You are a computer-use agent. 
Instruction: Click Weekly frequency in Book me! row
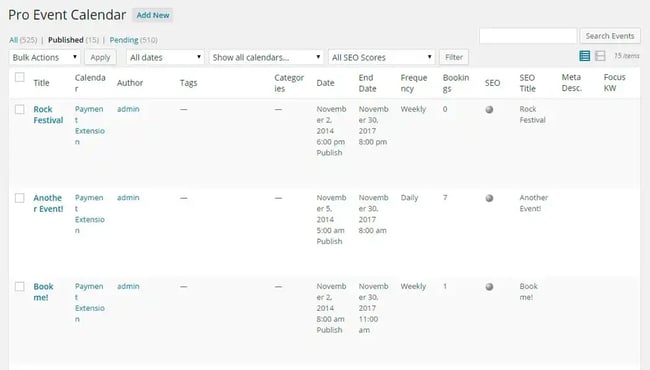413,286
